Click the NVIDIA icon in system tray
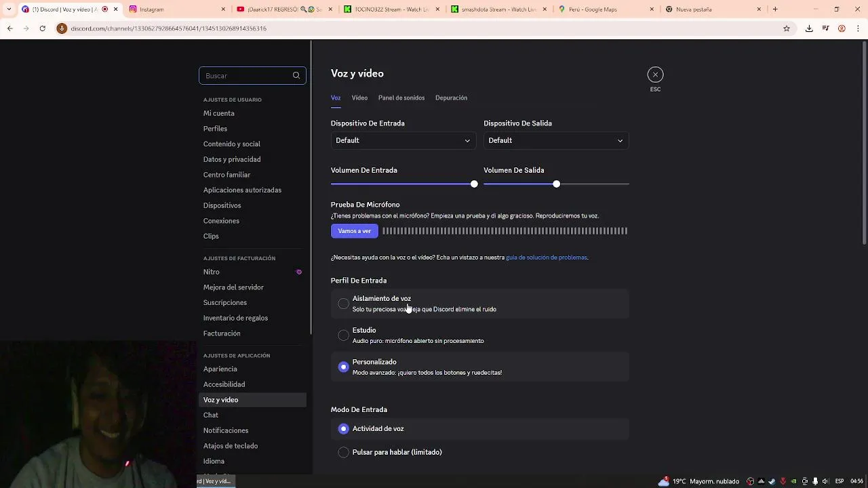 pos(793,481)
